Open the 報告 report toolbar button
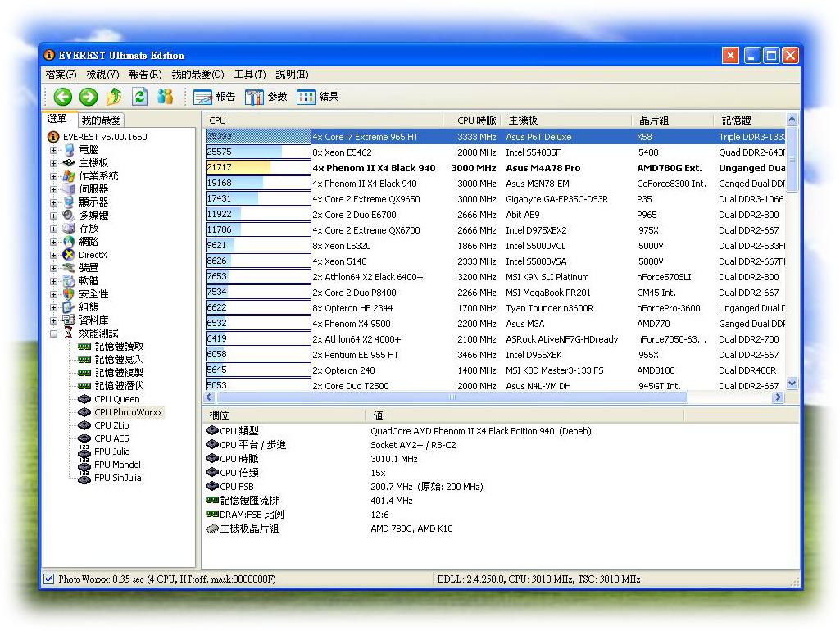Screen dimensions: 840x631 click(x=215, y=97)
